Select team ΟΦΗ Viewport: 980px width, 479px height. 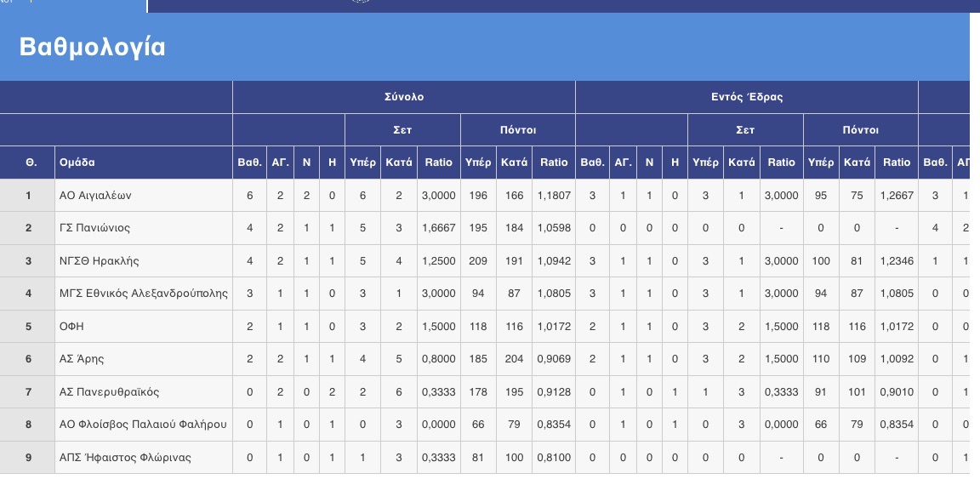click(71, 327)
